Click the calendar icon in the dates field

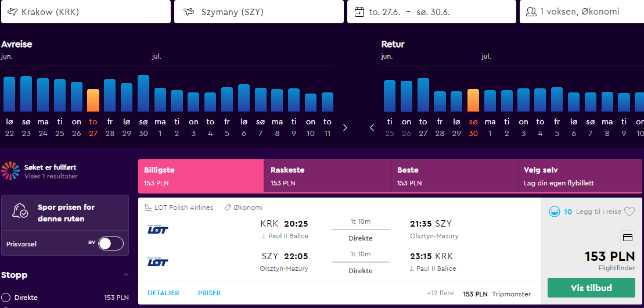[359, 12]
